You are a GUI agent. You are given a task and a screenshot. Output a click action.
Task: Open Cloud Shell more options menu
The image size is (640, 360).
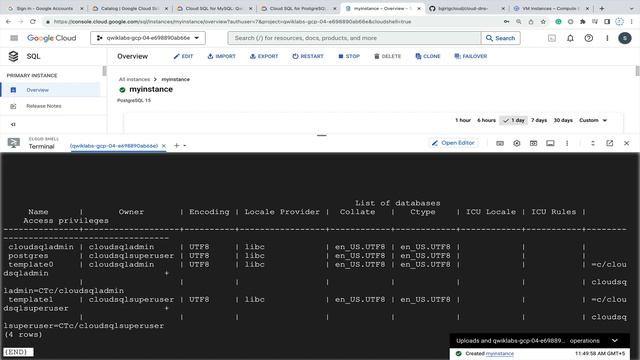coord(567,143)
